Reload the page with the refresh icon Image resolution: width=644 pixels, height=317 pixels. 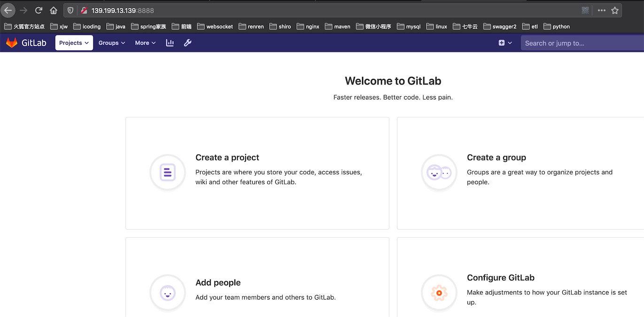[x=39, y=10]
